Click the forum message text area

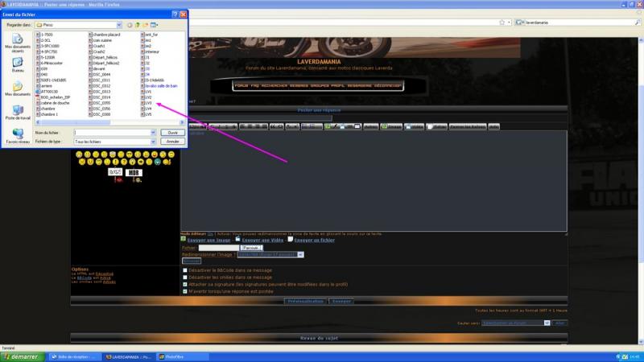[374, 181]
